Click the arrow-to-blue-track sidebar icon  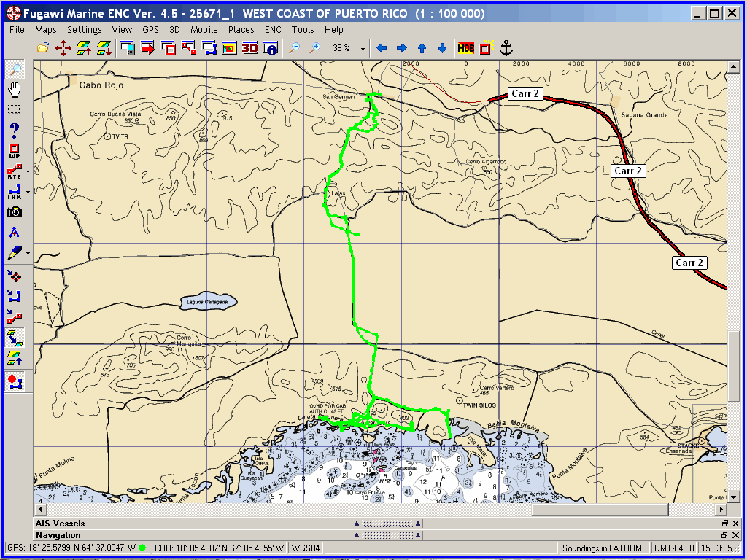click(x=15, y=297)
